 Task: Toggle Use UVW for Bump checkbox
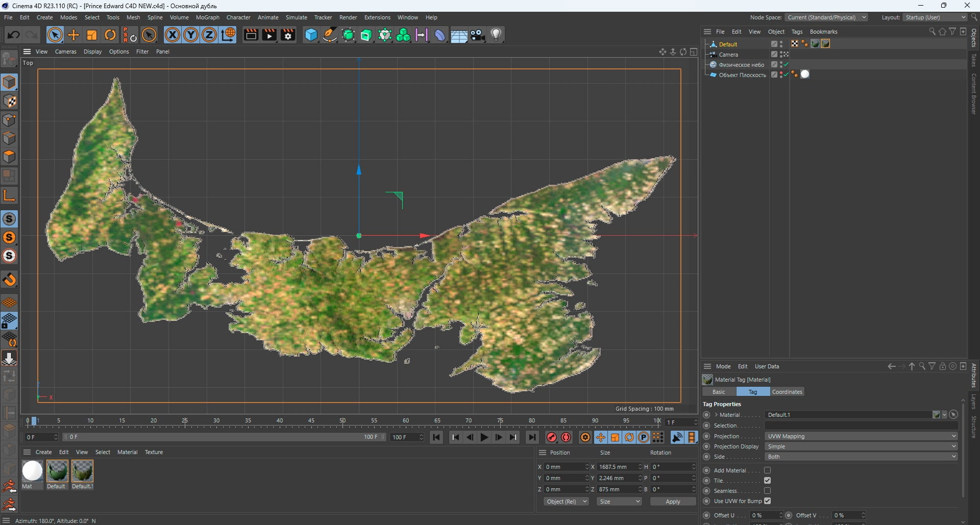click(x=767, y=501)
